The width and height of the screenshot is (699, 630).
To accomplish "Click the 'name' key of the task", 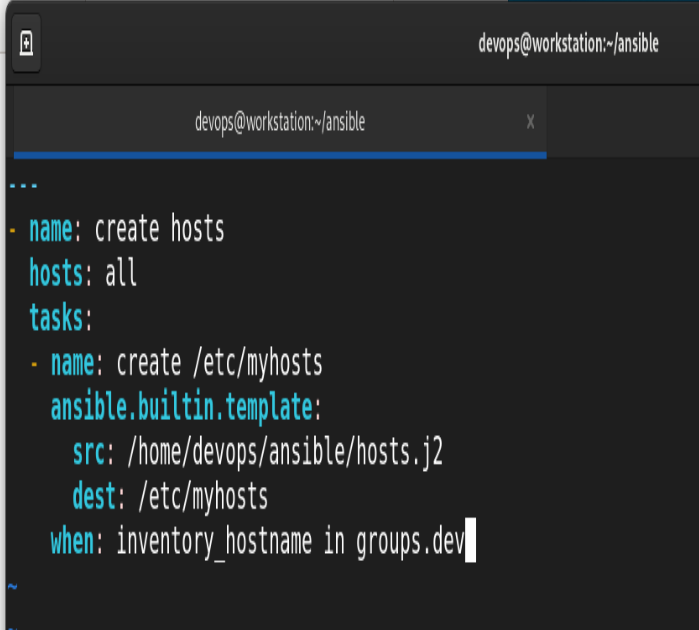I will (72, 363).
